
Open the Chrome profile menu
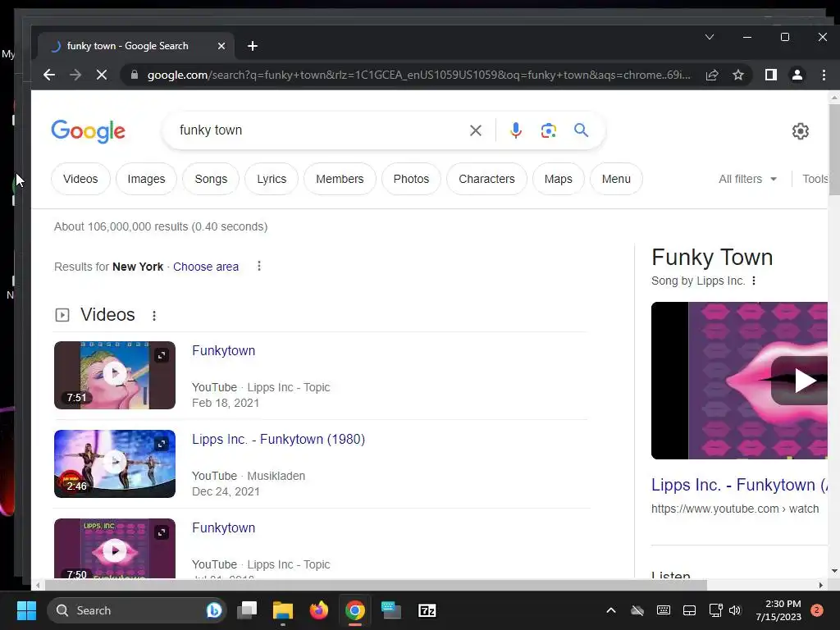tap(797, 75)
